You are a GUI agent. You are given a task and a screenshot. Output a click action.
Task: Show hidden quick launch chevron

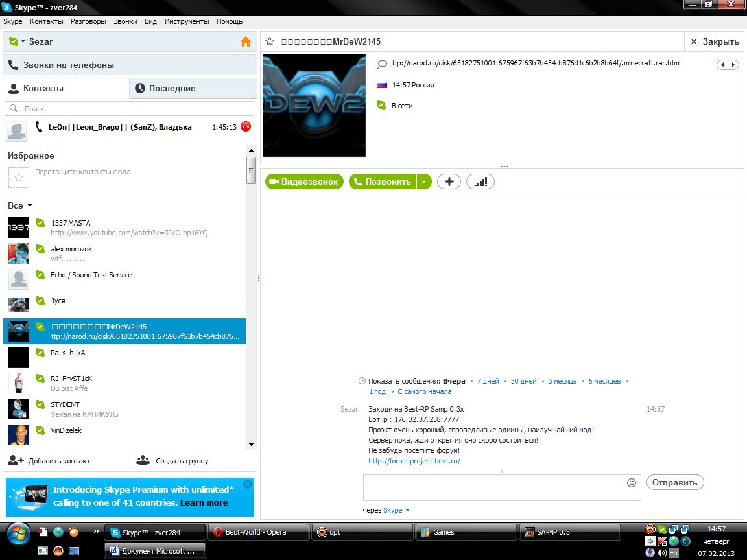pyautogui.click(x=96, y=531)
